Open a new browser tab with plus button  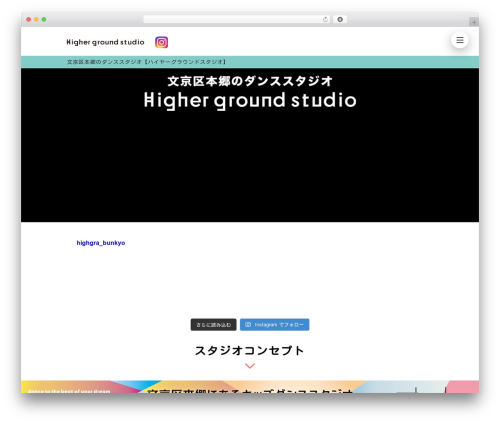coord(474,22)
